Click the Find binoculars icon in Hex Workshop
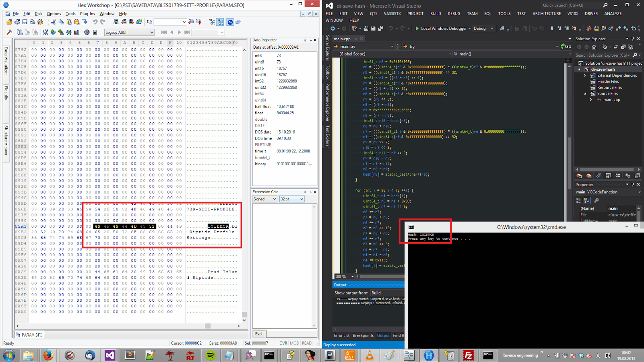This screenshot has height=362, width=644. (x=116, y=22)
